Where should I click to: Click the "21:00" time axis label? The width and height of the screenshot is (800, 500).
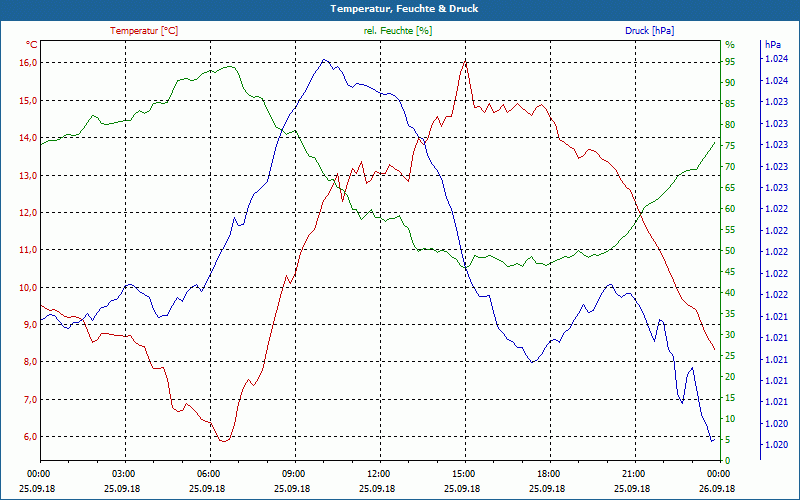point(633,473)
